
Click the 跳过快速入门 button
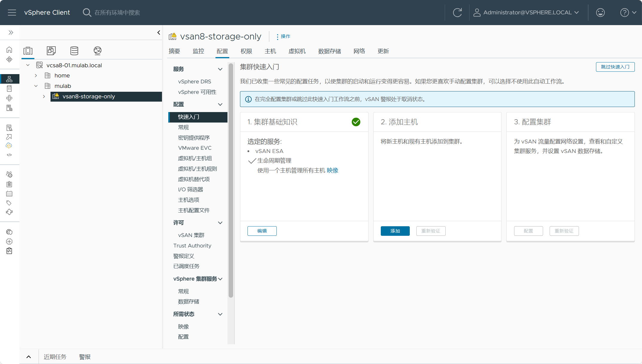tap(615, 67)
